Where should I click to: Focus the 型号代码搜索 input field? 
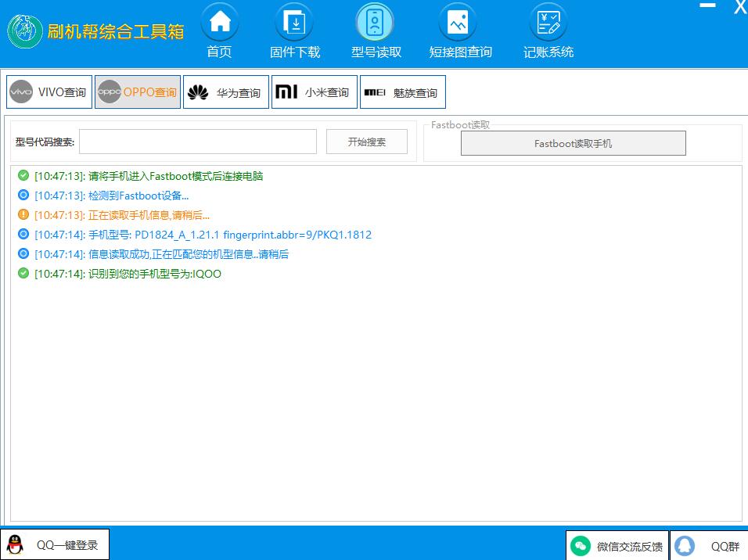[197, 142]
